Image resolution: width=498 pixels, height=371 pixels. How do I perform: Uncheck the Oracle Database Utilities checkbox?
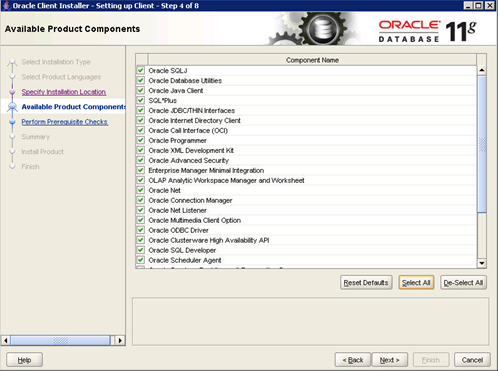(141, 80)
